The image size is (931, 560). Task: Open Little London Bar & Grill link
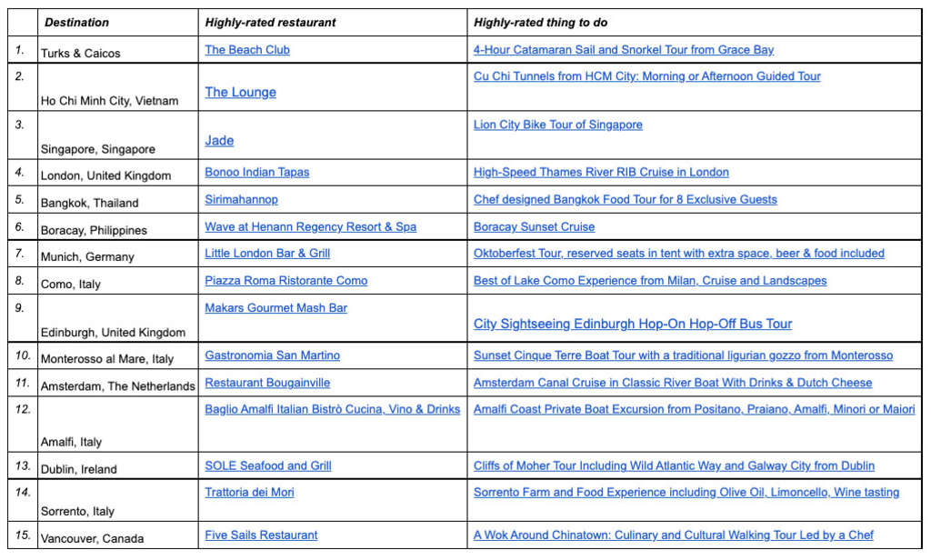click(267, 254)
